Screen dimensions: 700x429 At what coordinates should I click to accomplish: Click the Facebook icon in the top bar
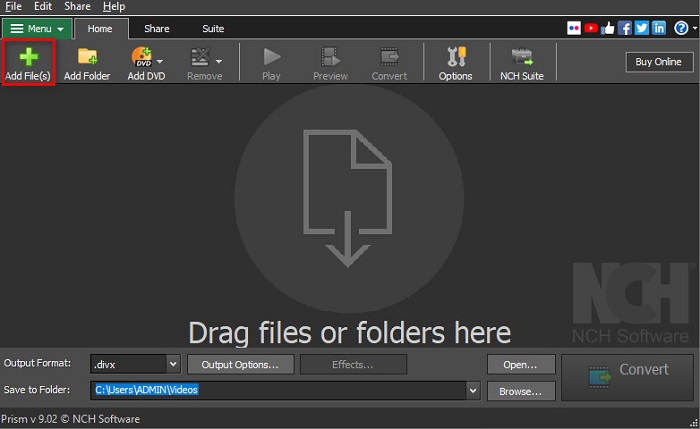click(x=625, y=28)
